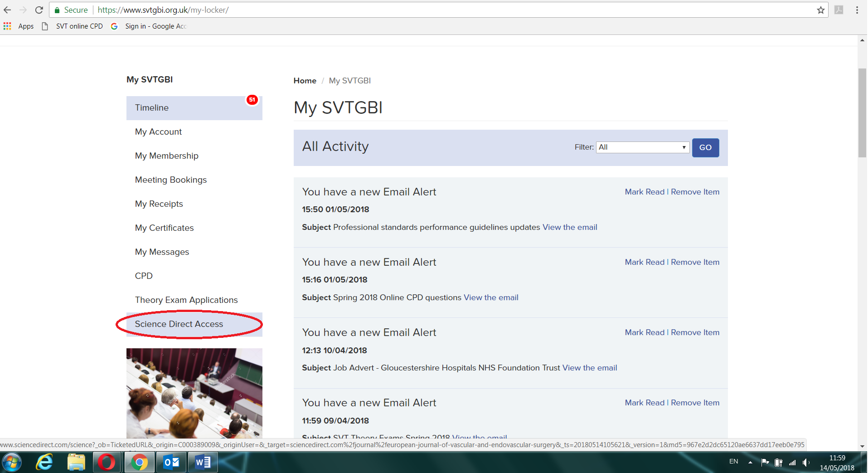Viewport: 868px width, 473px height.
Task: Expand the activity Filter dropdown
Action: click(642, 147)
